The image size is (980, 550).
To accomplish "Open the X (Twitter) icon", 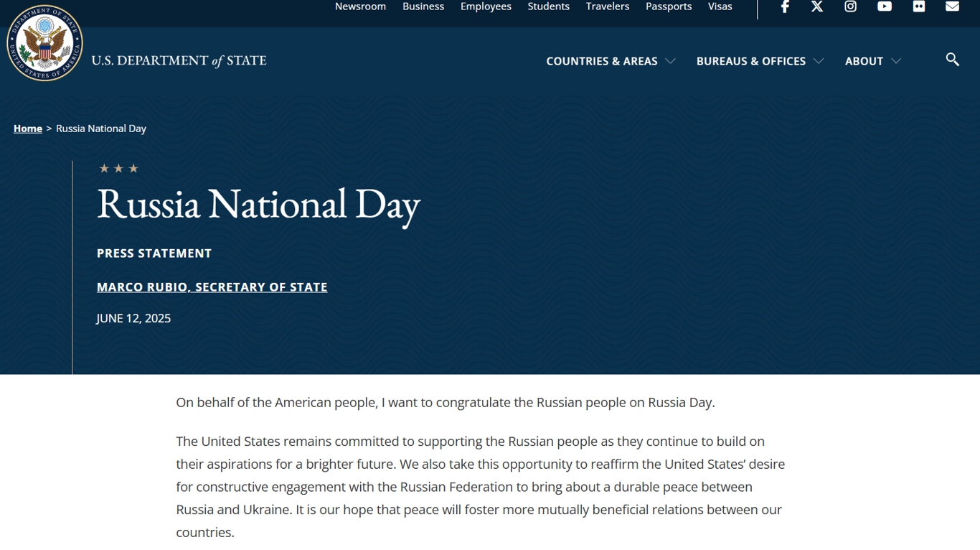I will tap(817, 6).
